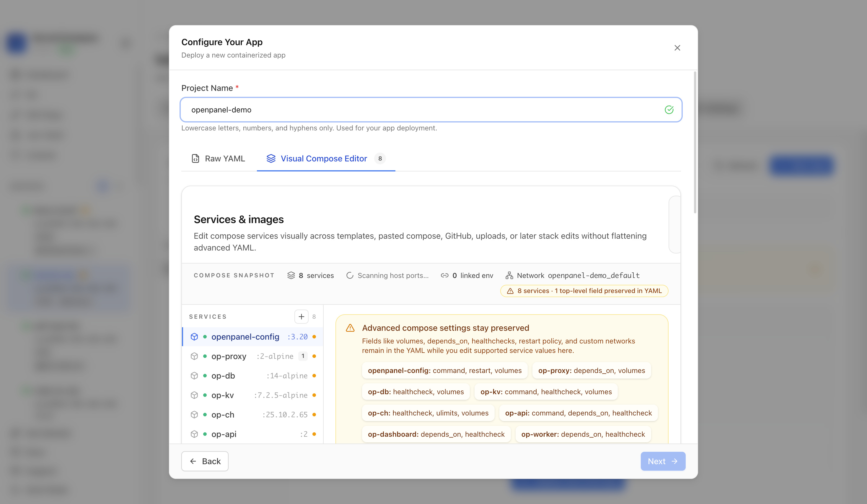This screenshot has height=504, width=867.
Task: Click the op-proxy badge showing 1
Action: point(303,356)
